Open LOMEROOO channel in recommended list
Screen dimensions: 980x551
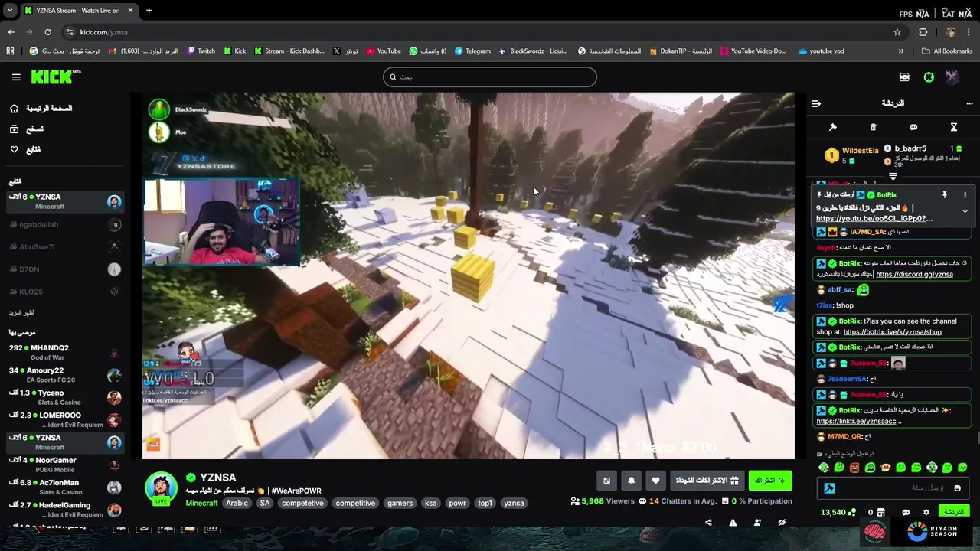click(x=64, y=420)
